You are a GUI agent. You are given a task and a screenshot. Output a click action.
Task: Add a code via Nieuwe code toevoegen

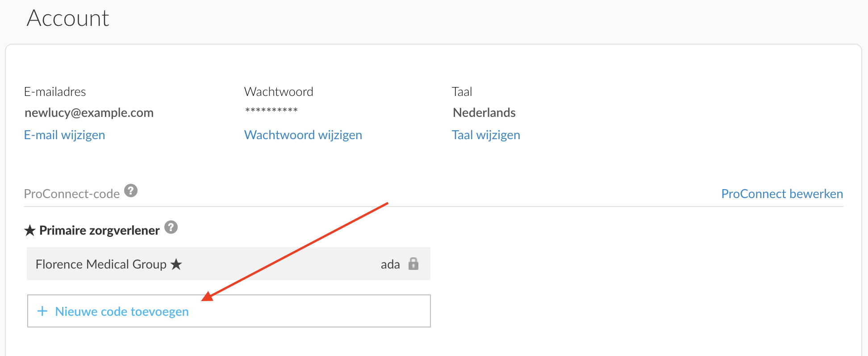click(229, 311)
